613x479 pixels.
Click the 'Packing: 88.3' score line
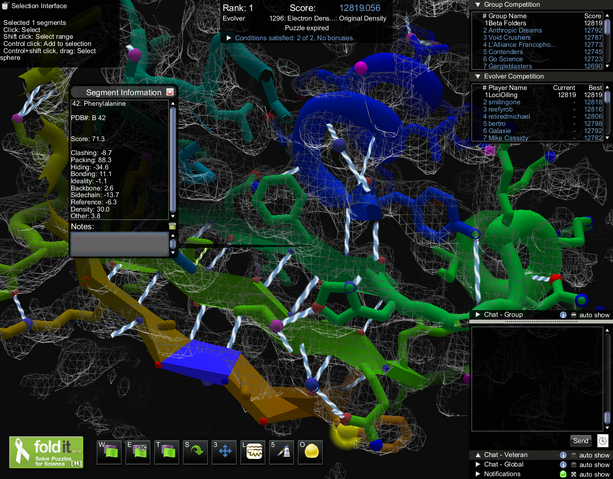tap(91, 160)
